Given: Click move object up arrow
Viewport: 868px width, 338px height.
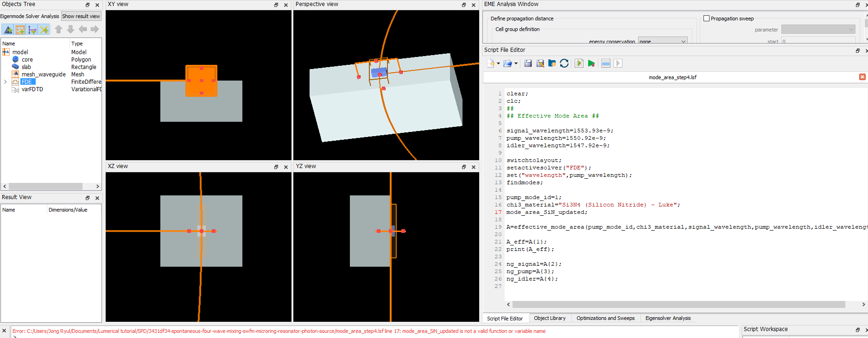Looking at the screenshot, I should (x=58, y=29).
